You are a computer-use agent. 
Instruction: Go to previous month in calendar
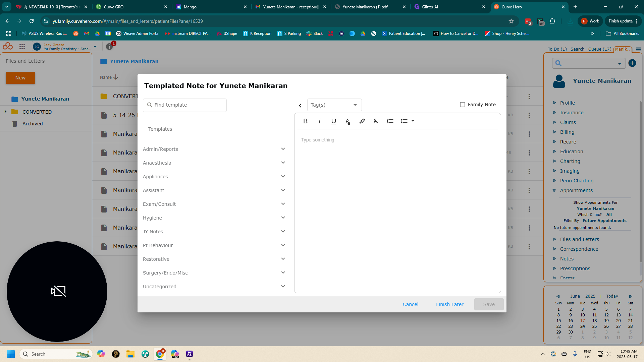tap(558, 296)
